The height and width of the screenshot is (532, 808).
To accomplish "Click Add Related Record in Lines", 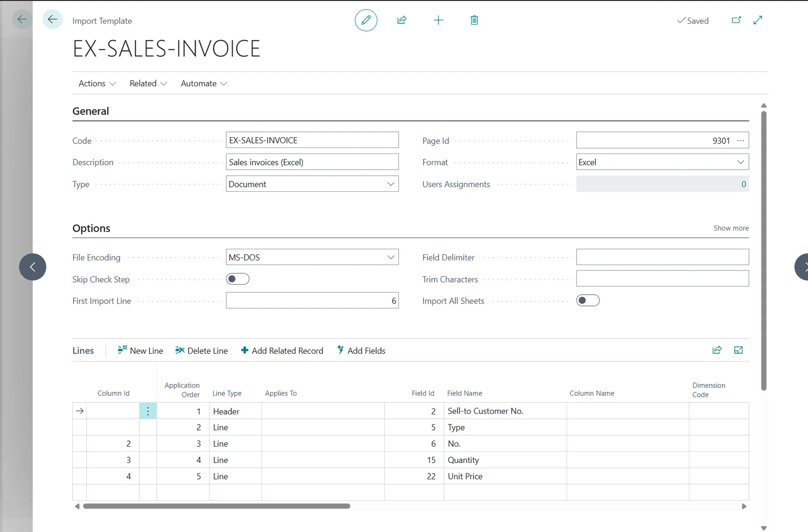I will click(282, 350).
